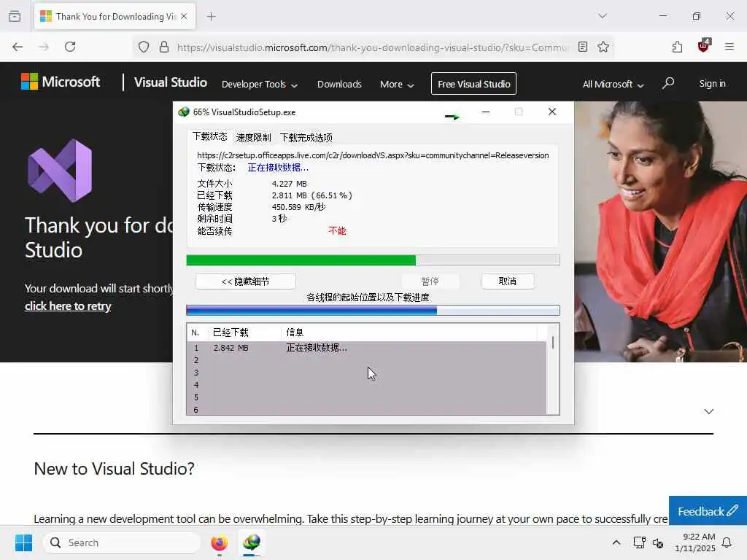Click the Free Visual Studio button
Image resolution: width=747 pixels, height=560 pixels.
point(473,84)
